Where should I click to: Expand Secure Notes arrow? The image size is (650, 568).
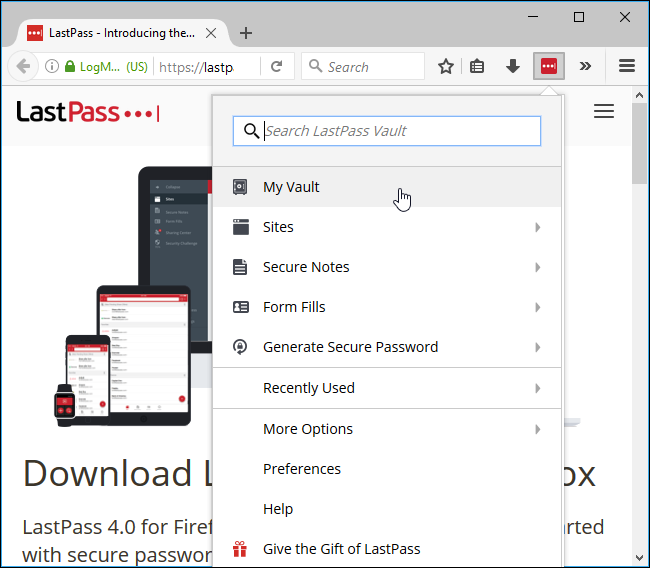click(x=538, y=267)
